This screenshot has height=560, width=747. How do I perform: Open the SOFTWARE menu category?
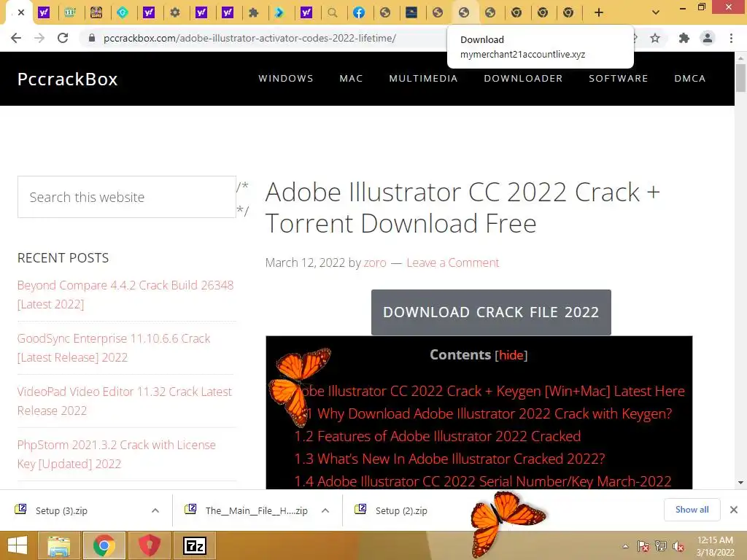pyautogui.click(x=619, y=79)
